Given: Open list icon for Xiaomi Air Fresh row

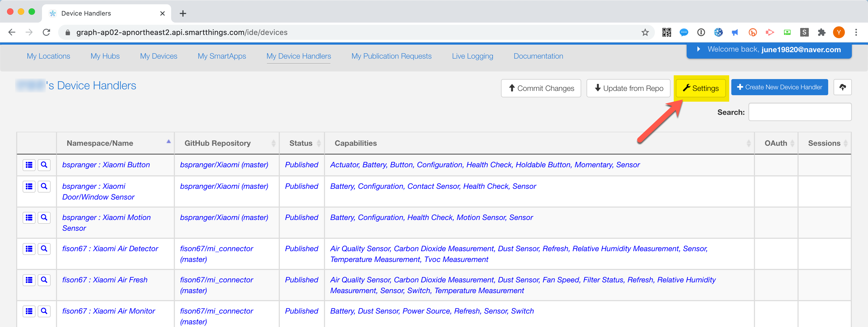Looking at the screenshot, I should click(29, 280).
